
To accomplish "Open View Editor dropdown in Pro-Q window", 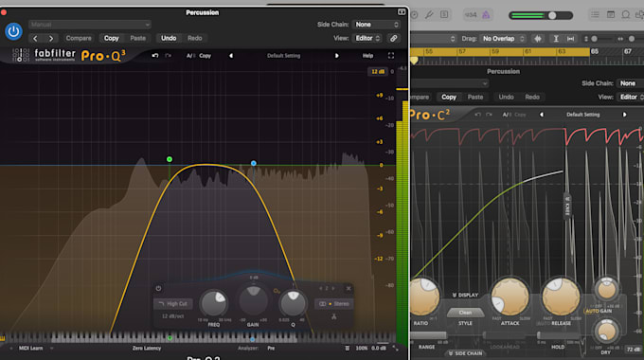I will coord(367,38).
